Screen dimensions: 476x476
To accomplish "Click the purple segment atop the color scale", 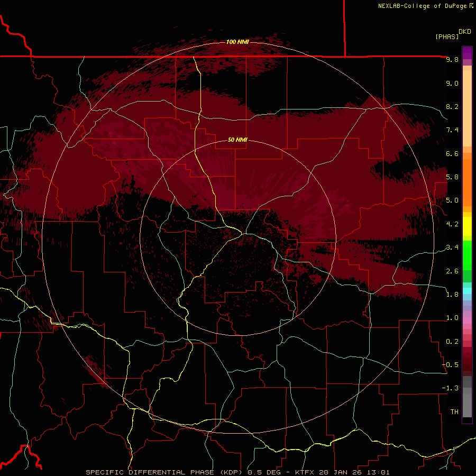I will pyautogui.click(x=467, y=53).
